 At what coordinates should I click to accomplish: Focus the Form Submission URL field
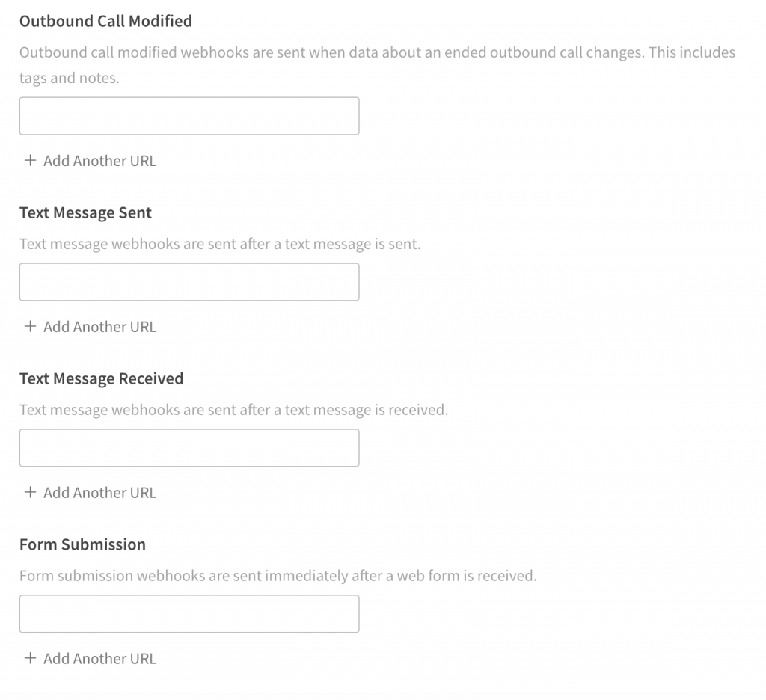[189, 614]
